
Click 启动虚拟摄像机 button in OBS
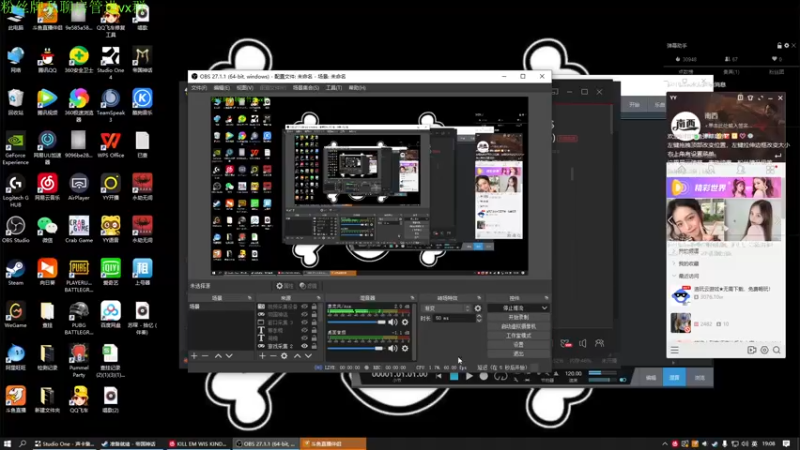click(518, 327)
